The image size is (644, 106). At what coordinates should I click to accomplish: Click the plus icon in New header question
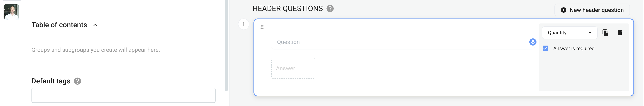click(563, 10)
